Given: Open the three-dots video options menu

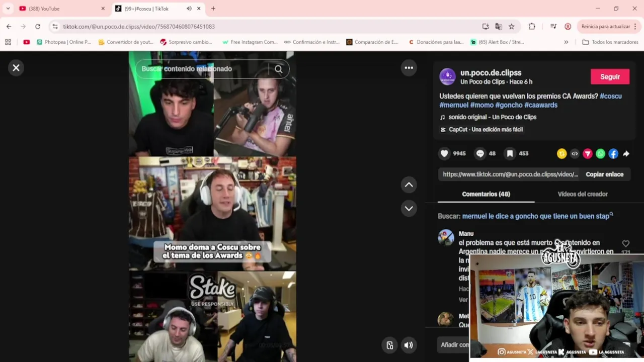Looking at the screenshot, I should (x=409, y=68).
